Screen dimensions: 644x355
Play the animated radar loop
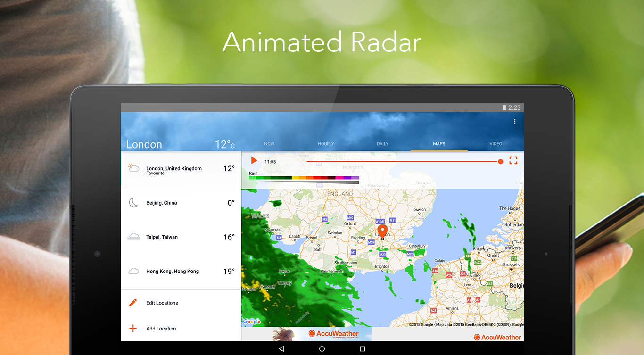pyautogui.click(x=254, y=160)
